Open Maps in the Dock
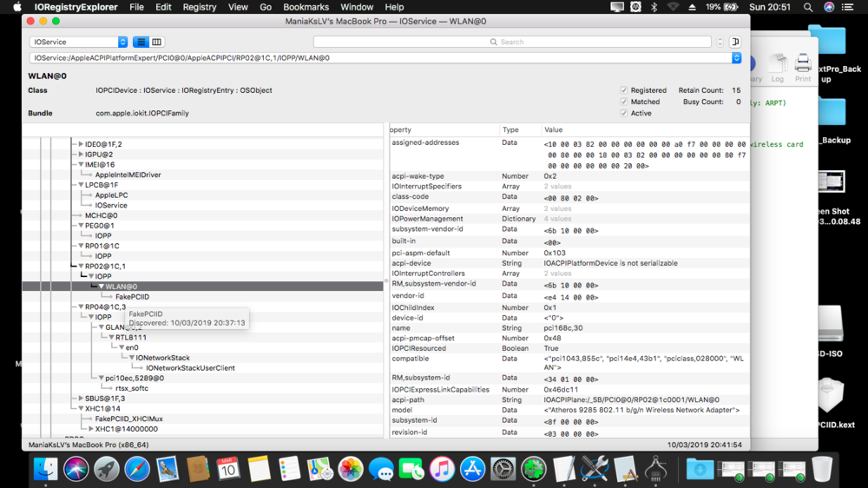This screenshot has height=488, width=868. pos(319,469)
